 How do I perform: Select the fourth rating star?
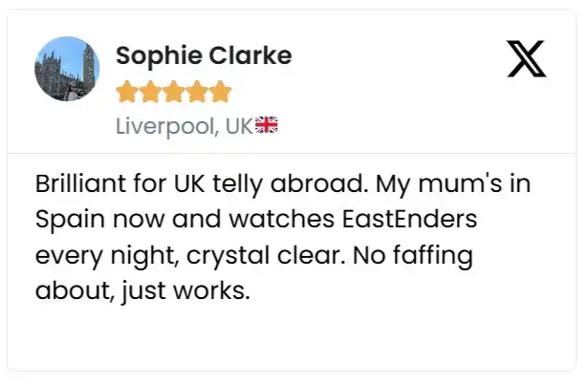pos(197,93)
